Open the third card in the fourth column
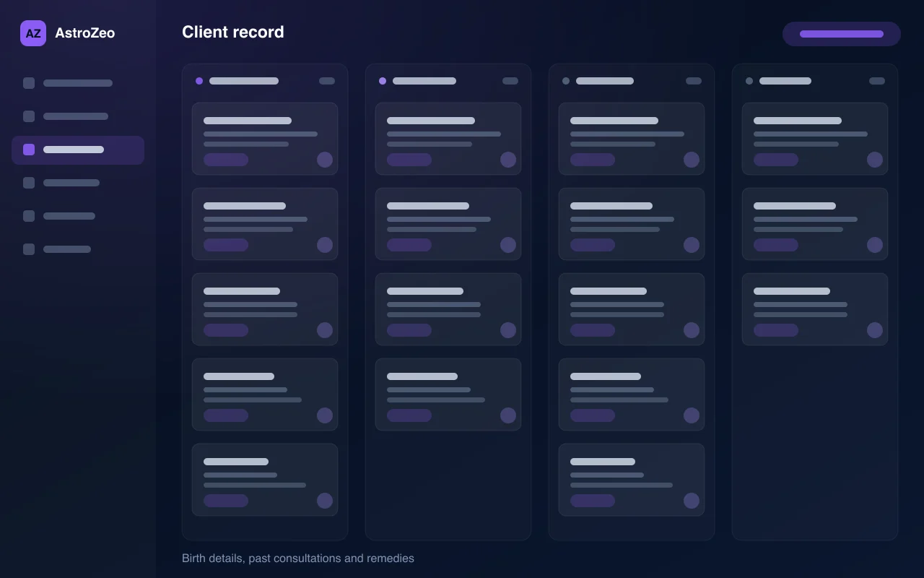The width and height of the screenshot is (924, 578). click(815, 309)
